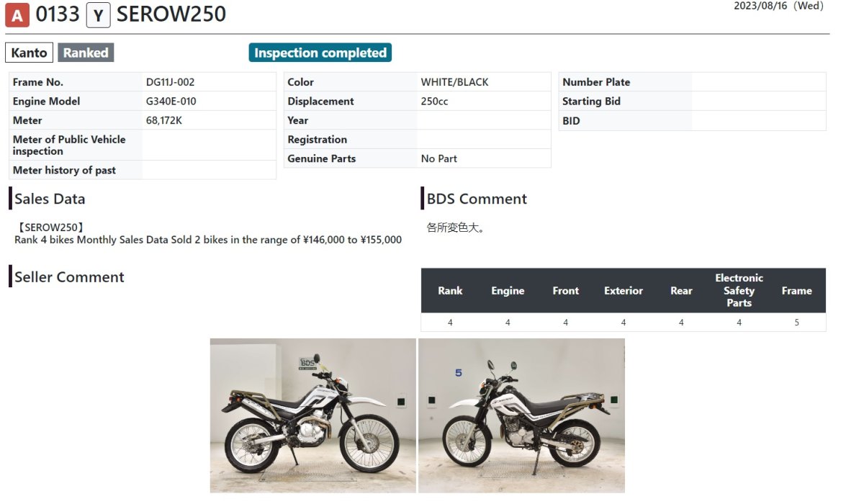Click the Seller Comment section heading
The height and width of the screenshot is (504, 864).
point(69,277)
